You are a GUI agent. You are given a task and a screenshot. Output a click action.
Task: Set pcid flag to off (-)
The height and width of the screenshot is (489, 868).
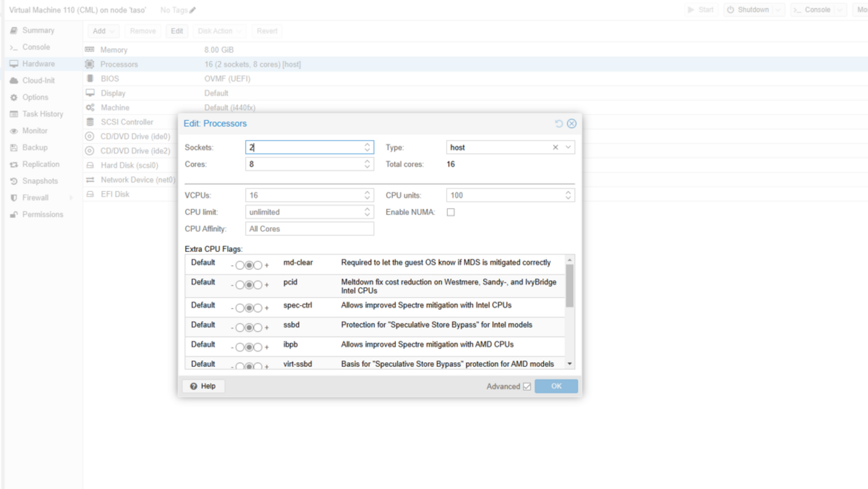(x=240, y=285)
